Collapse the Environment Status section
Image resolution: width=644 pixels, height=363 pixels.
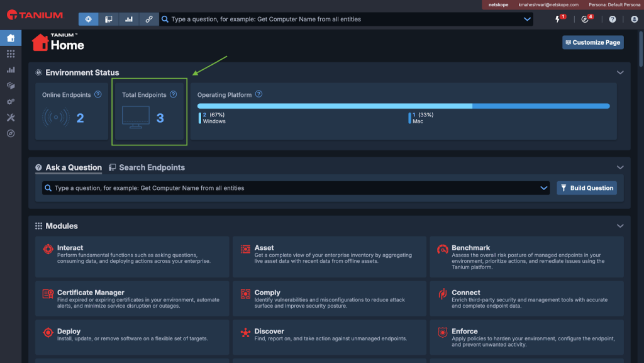(620, 72)
